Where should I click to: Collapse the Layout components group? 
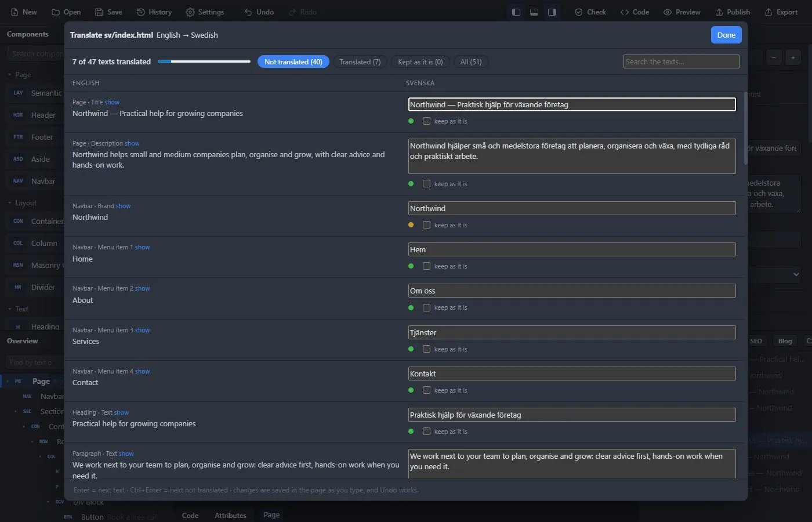[10, 203]
